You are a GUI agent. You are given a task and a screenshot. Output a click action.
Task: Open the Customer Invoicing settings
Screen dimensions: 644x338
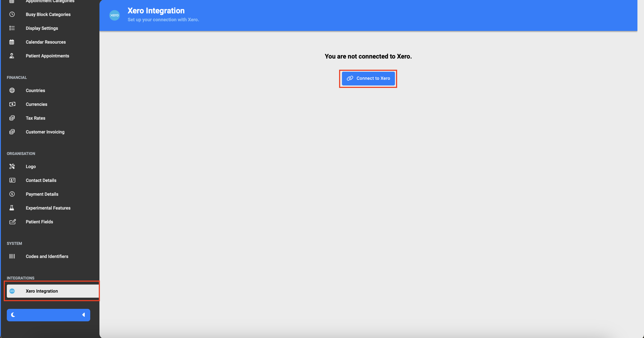45,132
